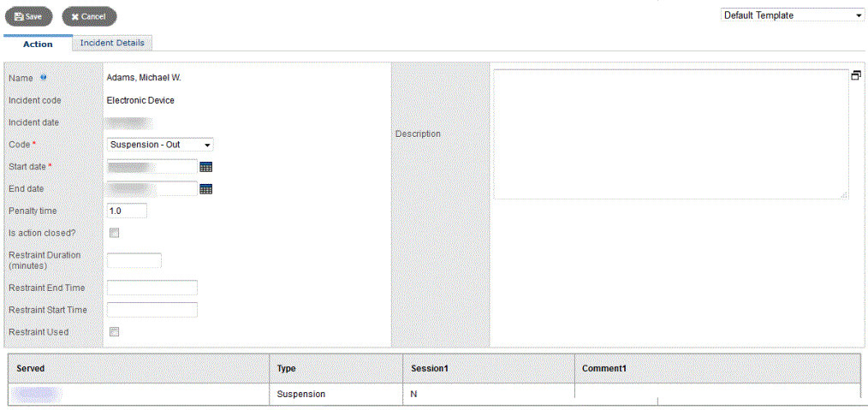
Task: Expand the Default Template dropdown
Action: 793,15
